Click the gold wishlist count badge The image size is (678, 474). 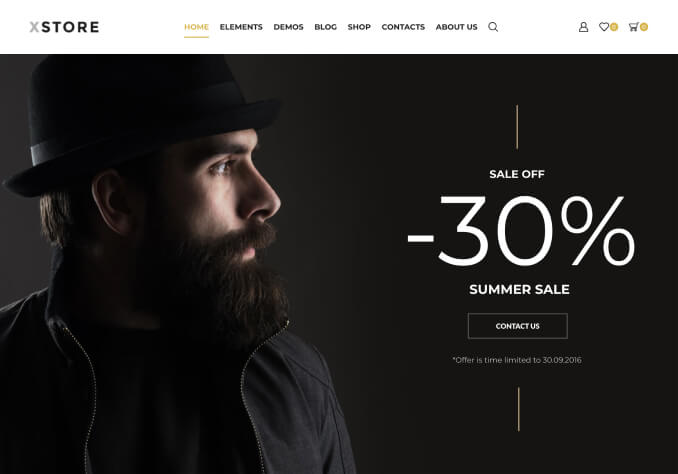tap(614, 27)
